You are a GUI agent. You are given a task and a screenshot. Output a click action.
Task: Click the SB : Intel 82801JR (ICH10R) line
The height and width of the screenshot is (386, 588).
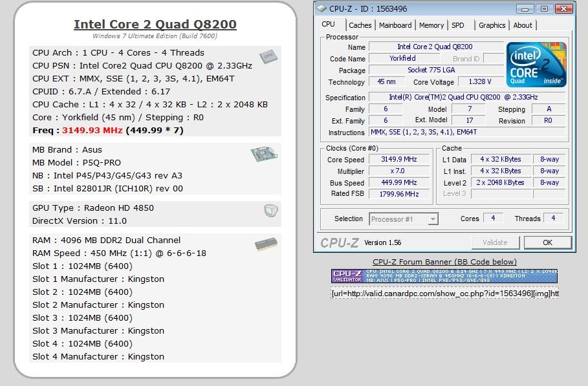107,189
